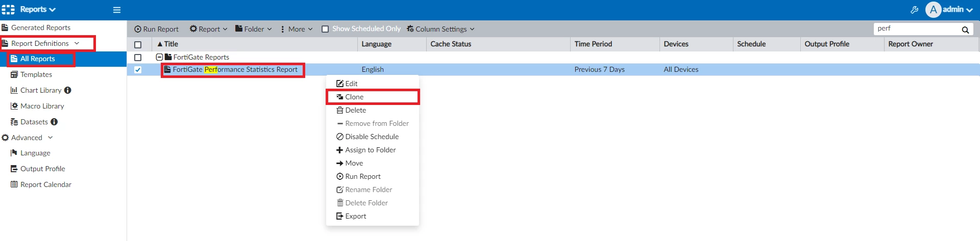The width and height of the screenshot is (980, 241).
Task: Click the Assign to Folder plus icon
Action: pyautogui.click(x=340, y=150)
